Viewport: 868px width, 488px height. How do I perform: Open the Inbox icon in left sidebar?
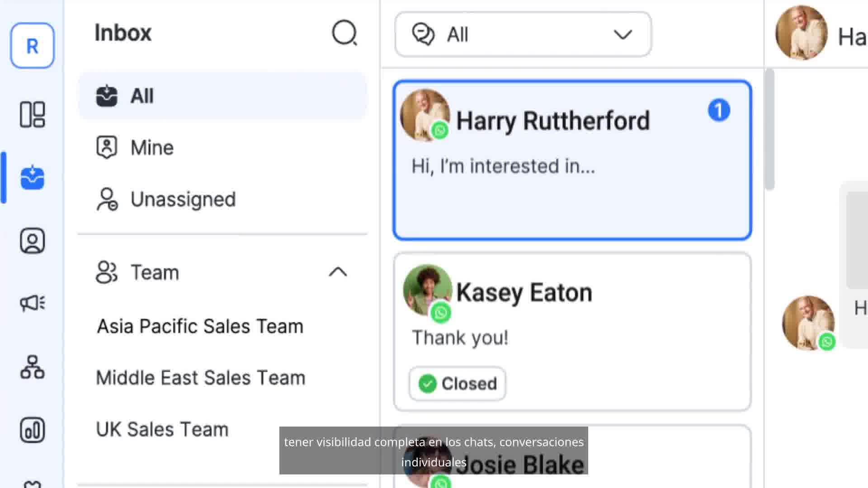point(32,178)
